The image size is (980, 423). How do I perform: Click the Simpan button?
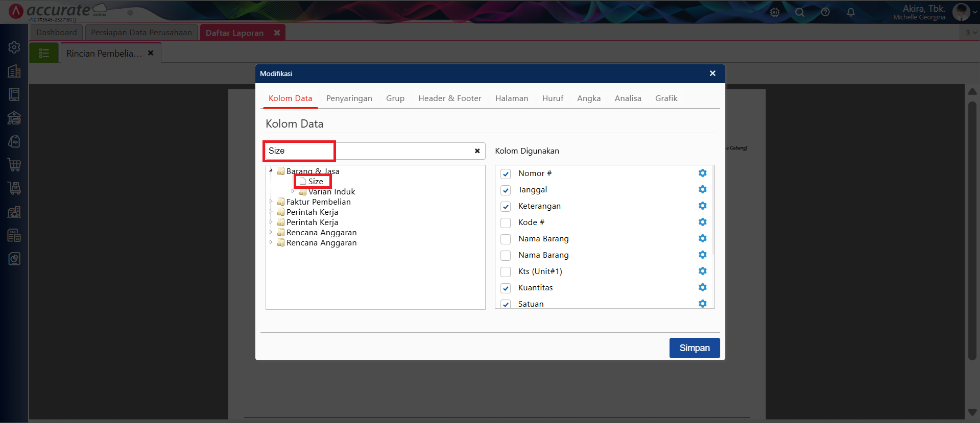694,348
